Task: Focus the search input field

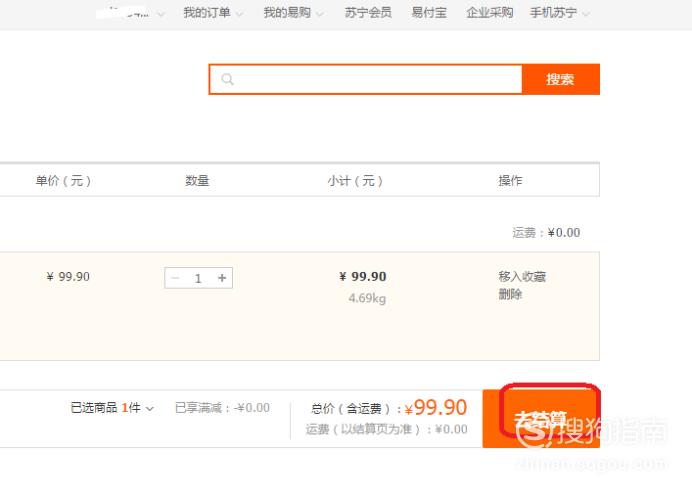Action: point(365,79)
